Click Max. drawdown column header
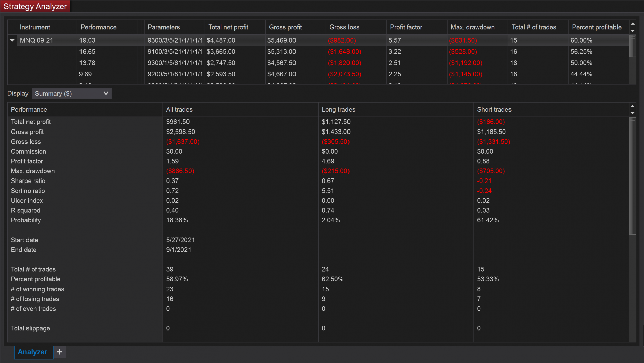The width and height of the screenshot is (644, 363). pos(472,27)
